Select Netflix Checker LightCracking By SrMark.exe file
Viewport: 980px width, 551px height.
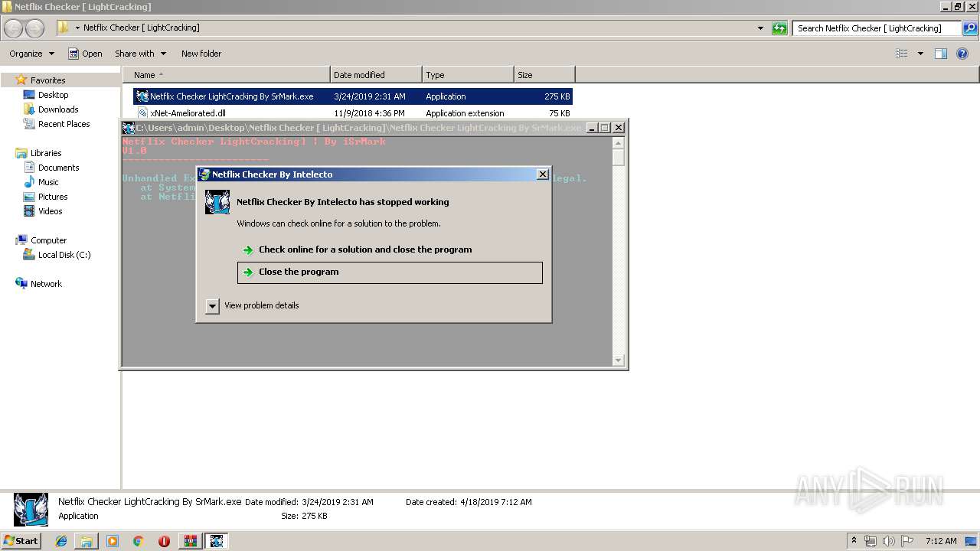tap(353, 96)
